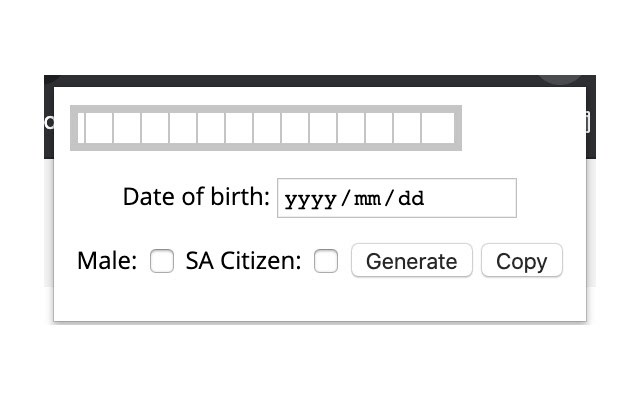Click the fifth ID digit box
The height and width of the screenshot is (400, 640).
point(211,128)
